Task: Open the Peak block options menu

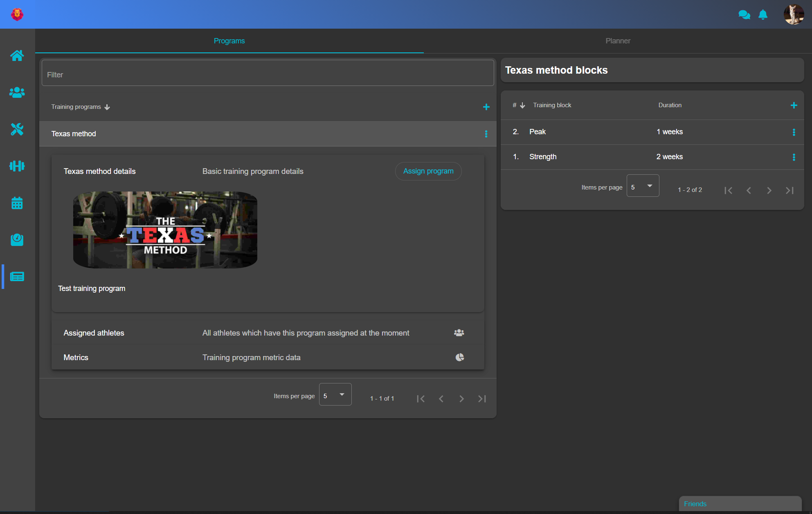Action: pyautogui.click(x=794, y=132)
